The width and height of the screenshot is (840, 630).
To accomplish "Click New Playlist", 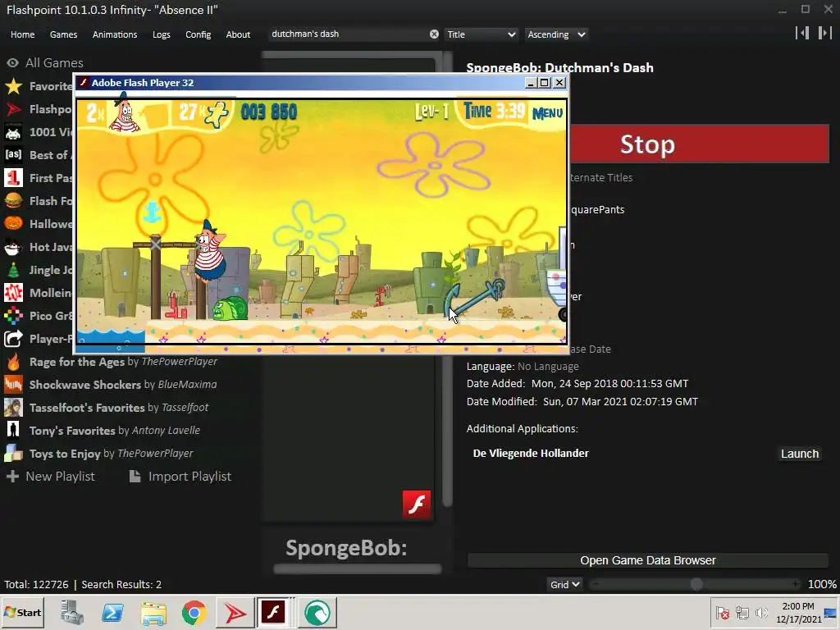I will [50, 477].
